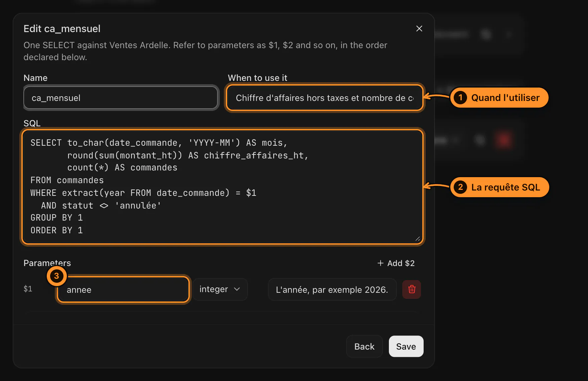Click the Back button
The width and height of the screenshot is (588, 381).
364,347
